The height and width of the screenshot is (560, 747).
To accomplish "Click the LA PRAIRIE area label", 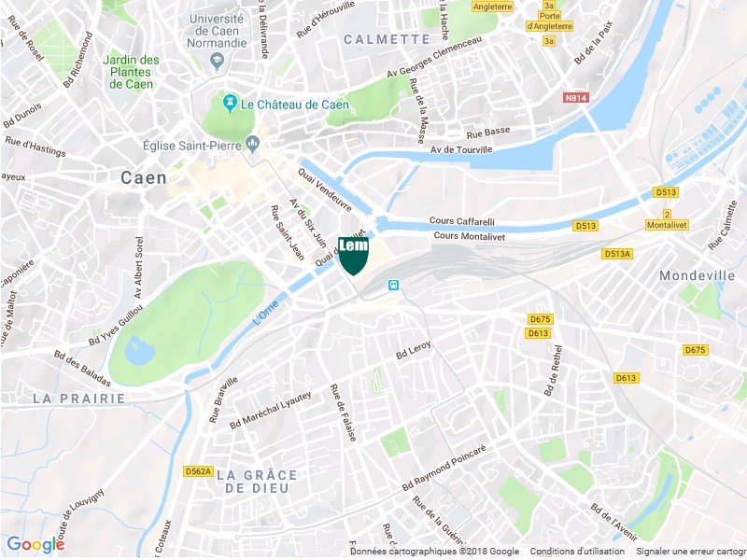I will (79, 399).
